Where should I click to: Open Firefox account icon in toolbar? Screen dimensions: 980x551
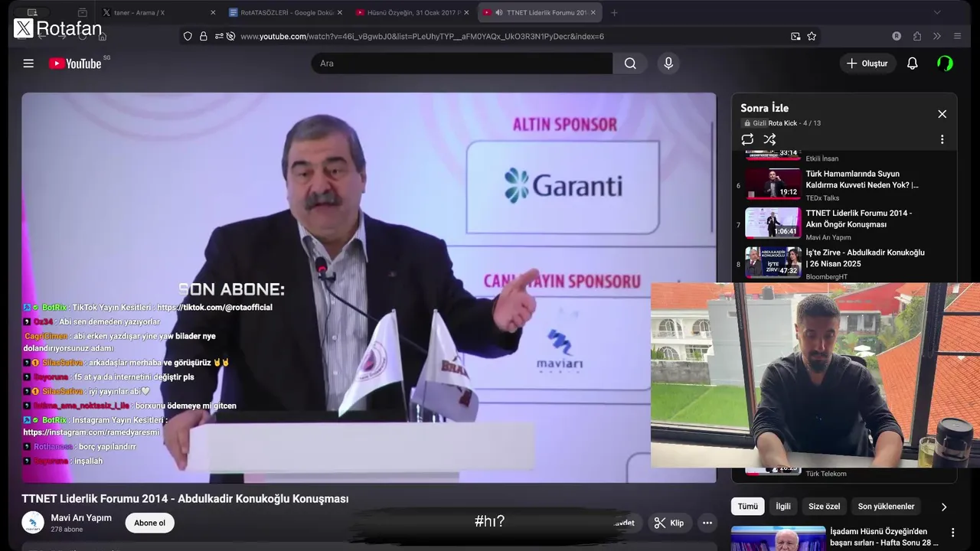point(897,36)
